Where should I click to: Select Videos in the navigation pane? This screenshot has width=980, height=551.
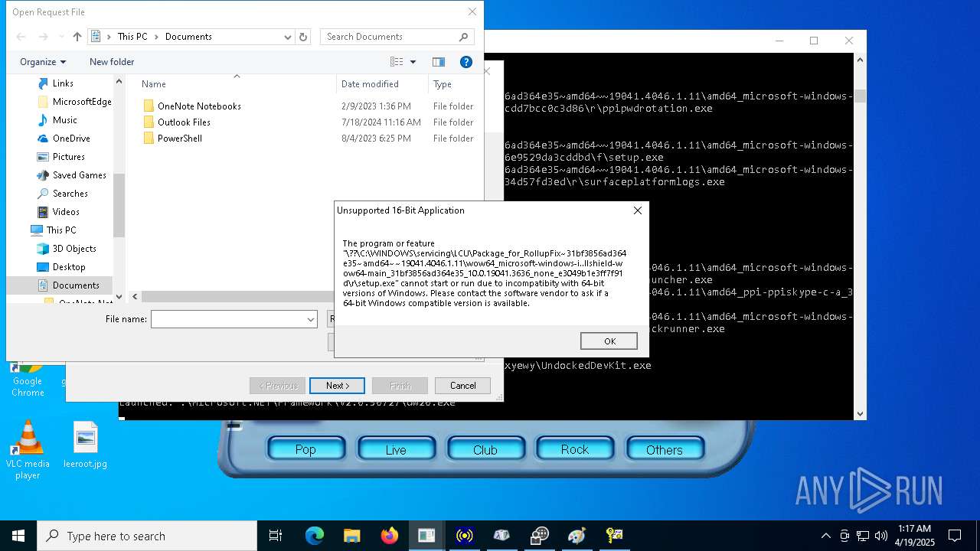click(x=65, y=212)
